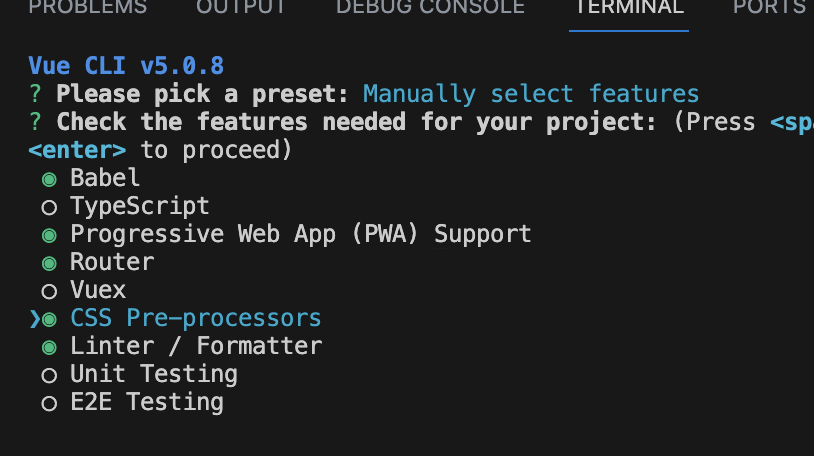Select the TERMINAL tab
This screenshot has width=814, height=456.
click(629, 7)
